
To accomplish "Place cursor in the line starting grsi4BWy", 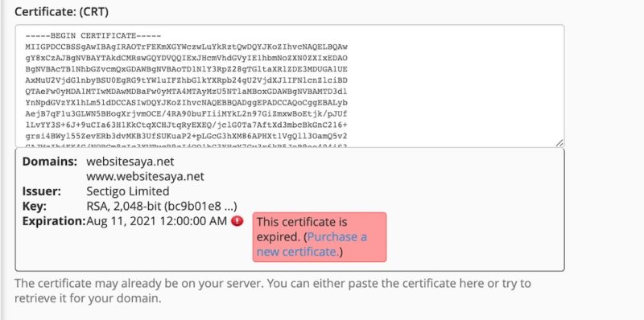I will click(186, 136).
